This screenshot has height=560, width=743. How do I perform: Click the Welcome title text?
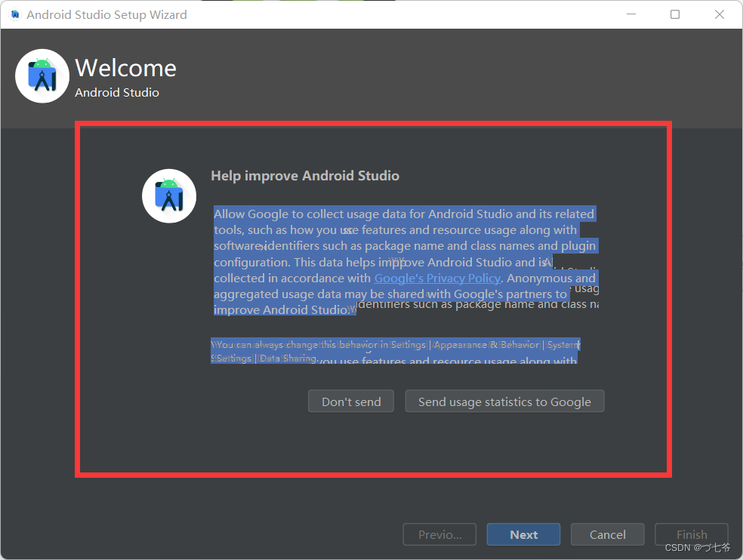125,68
